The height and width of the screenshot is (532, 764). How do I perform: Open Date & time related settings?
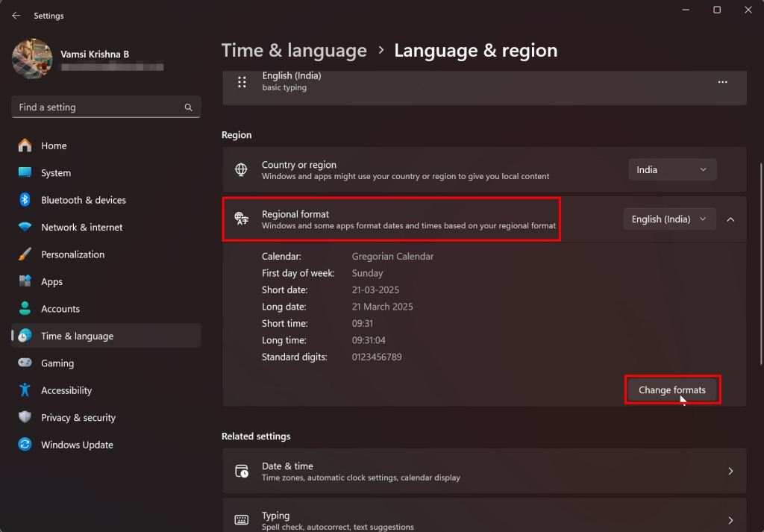tap(484, 471)
